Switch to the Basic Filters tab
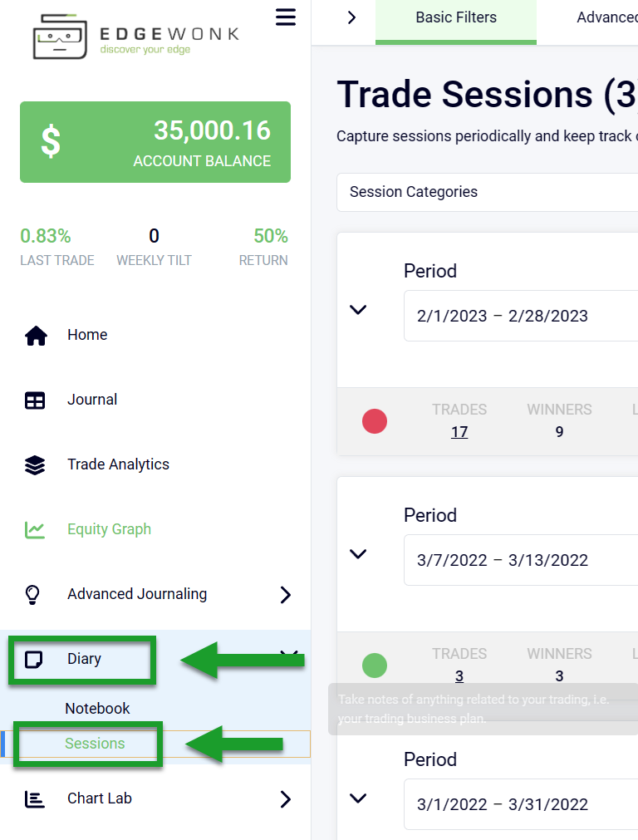This screenshot has width=638, height=840. (x=456, y=18)
